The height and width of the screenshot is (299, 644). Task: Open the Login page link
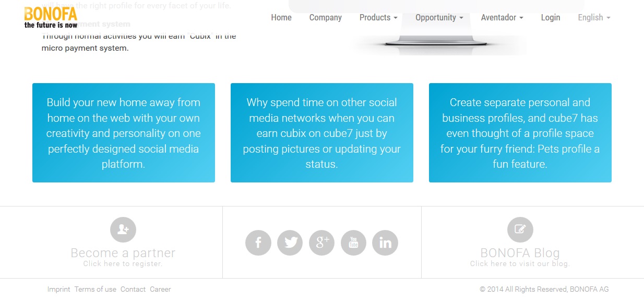tap(551, 17)
